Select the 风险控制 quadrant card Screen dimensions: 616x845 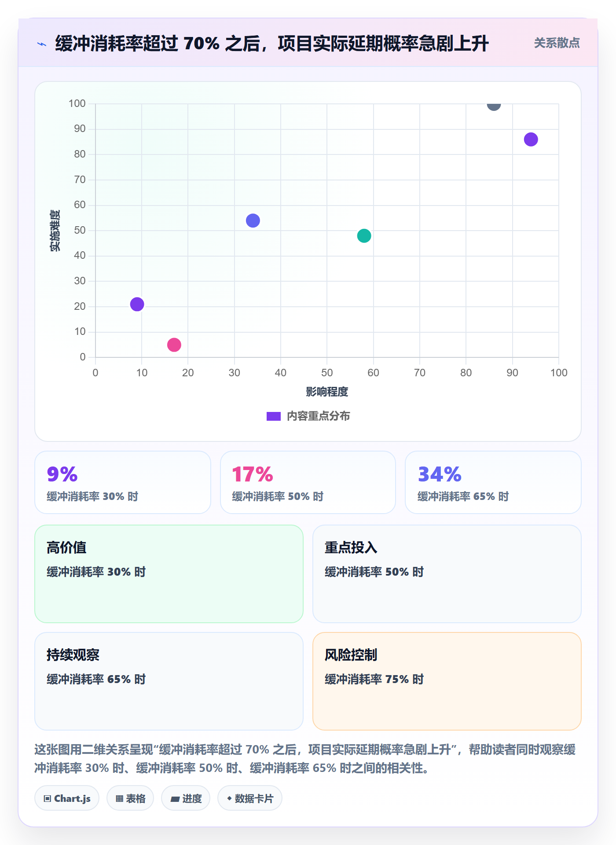coord(447,681)
